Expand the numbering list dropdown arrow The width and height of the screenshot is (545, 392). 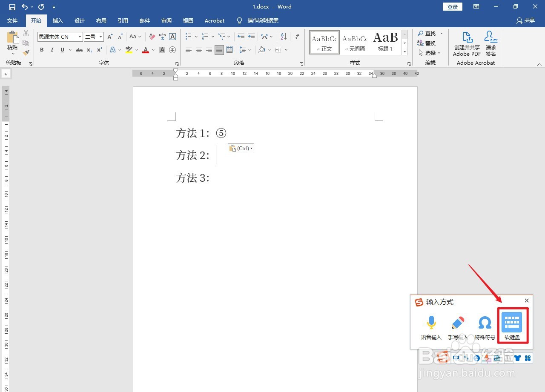click(212, 37)
